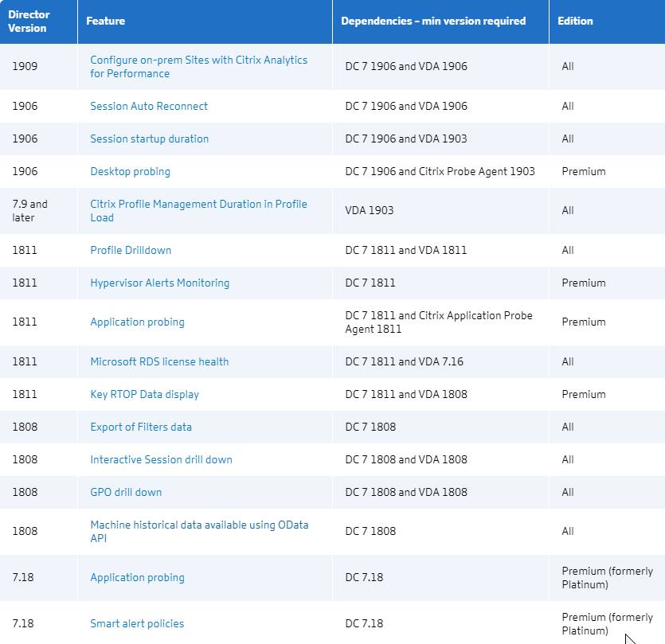Image resolution: width=665 pixels, height=644 pixels.
Task: Open Citrix Profile Management Duration in Profile Load
Action: [x=198, y=211]
